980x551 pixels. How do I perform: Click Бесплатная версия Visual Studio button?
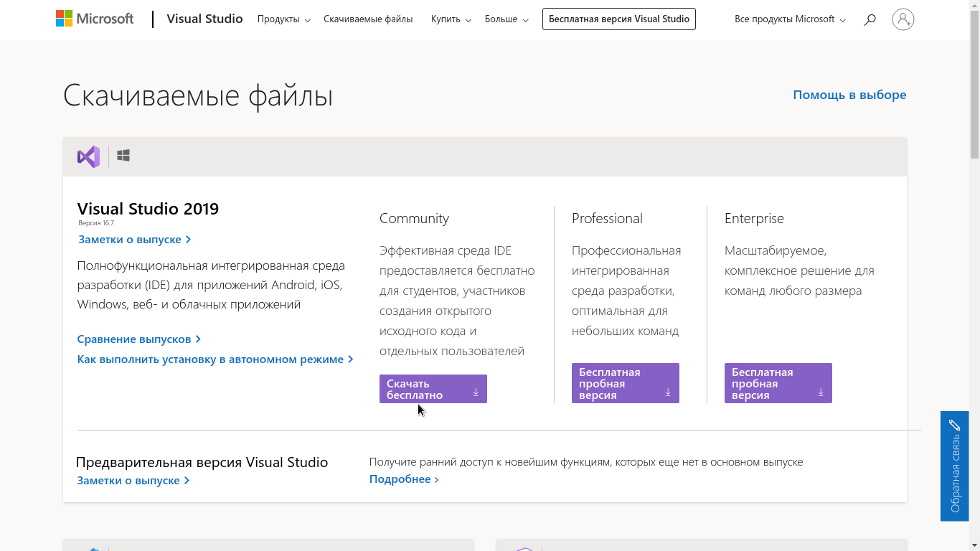[x=619, y=19]
